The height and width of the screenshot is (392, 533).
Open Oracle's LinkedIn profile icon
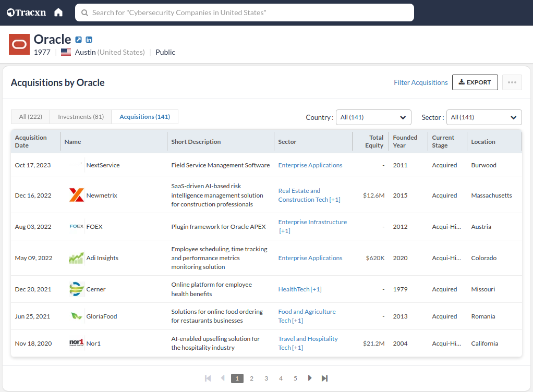pyautogui.click(x=89, y=40)
